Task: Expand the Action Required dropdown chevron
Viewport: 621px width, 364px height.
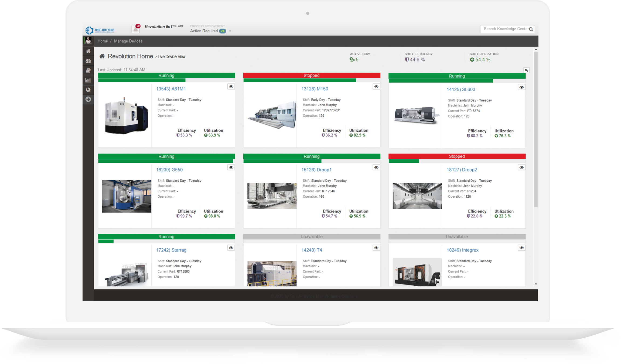Action: click(230, 31)
